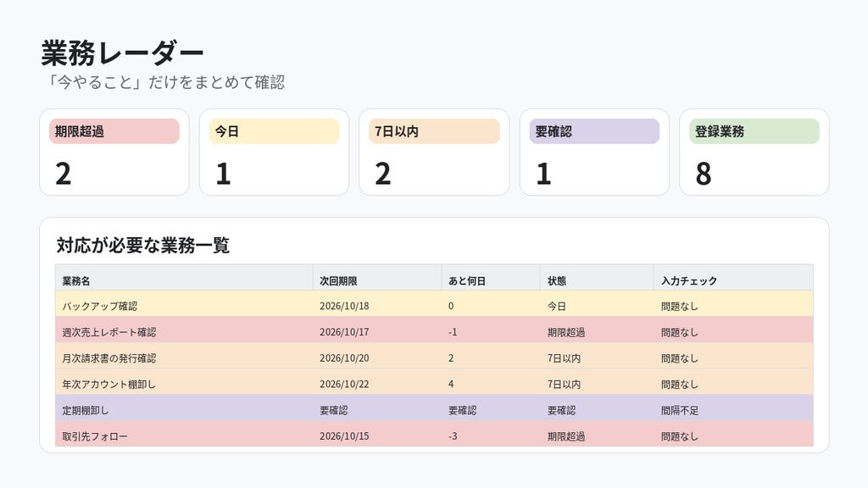Click the date 2026/10/15
Screen dimensions: 868x488
(x=344, y=436)
